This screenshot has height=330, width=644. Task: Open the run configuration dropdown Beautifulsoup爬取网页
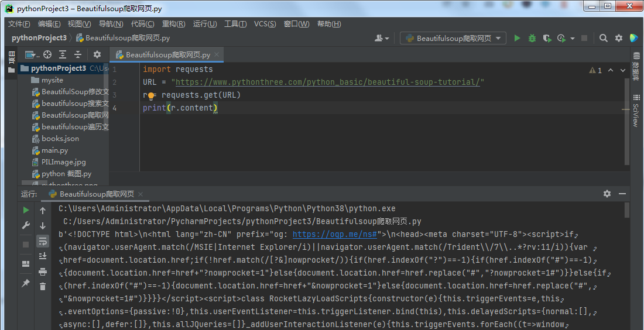coord(453,38)
